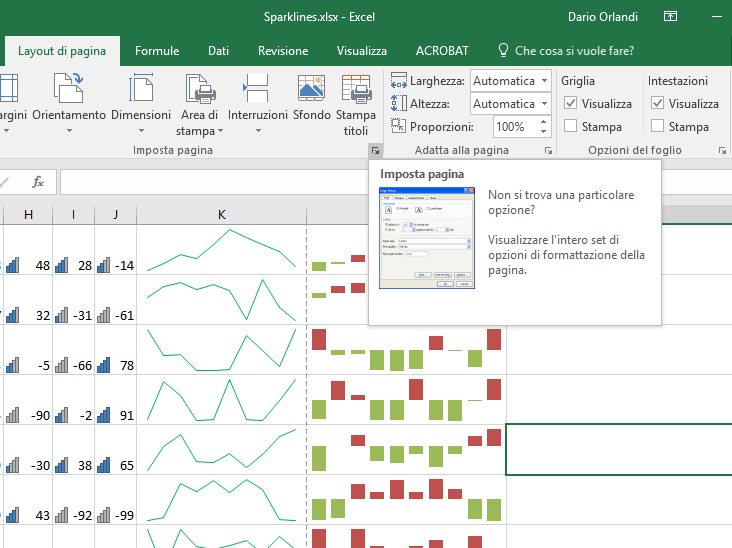Open the Area di stampa icon

tap(203, 90)
